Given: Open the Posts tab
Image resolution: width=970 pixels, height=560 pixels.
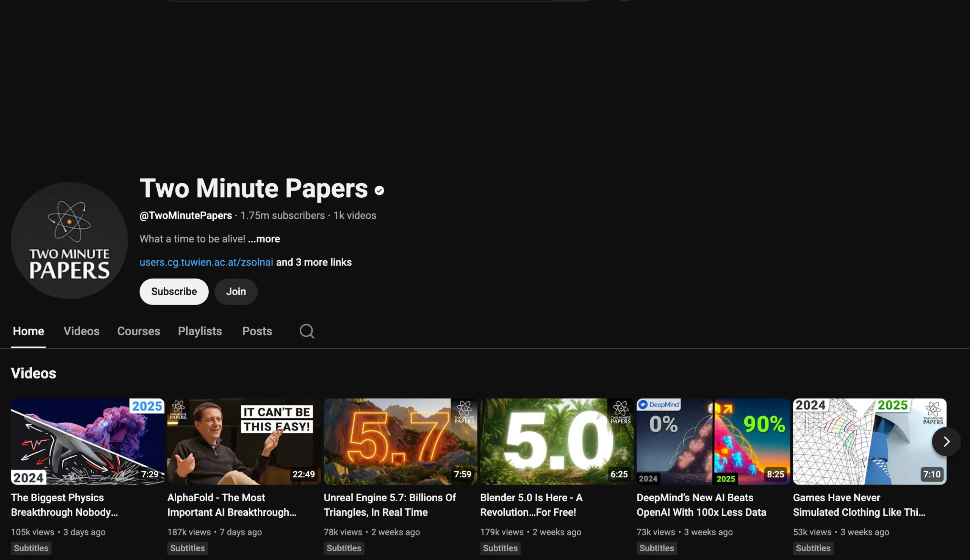Looking at the screenshot, I should click(257, 331).
